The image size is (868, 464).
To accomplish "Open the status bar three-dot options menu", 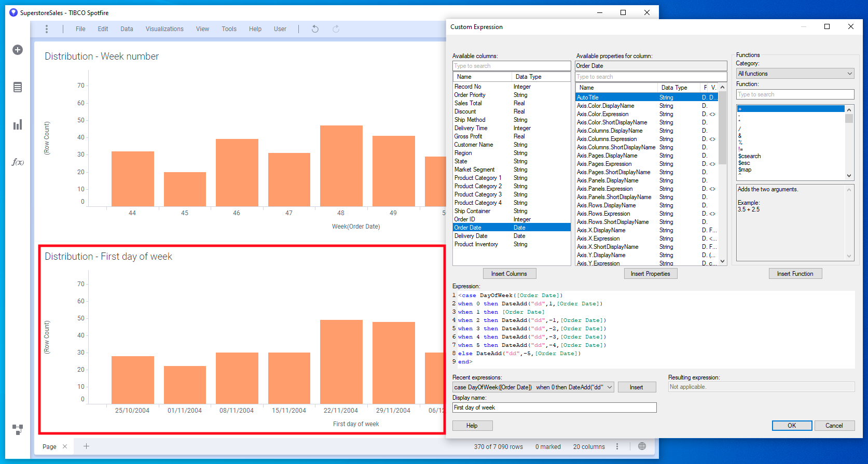I will coord(617,446).
